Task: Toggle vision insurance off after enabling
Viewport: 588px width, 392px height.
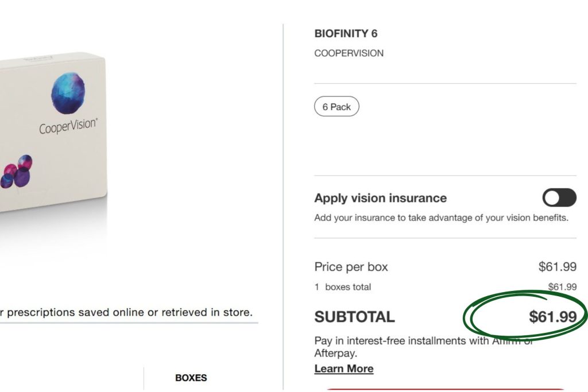Action: pos(559,197)
